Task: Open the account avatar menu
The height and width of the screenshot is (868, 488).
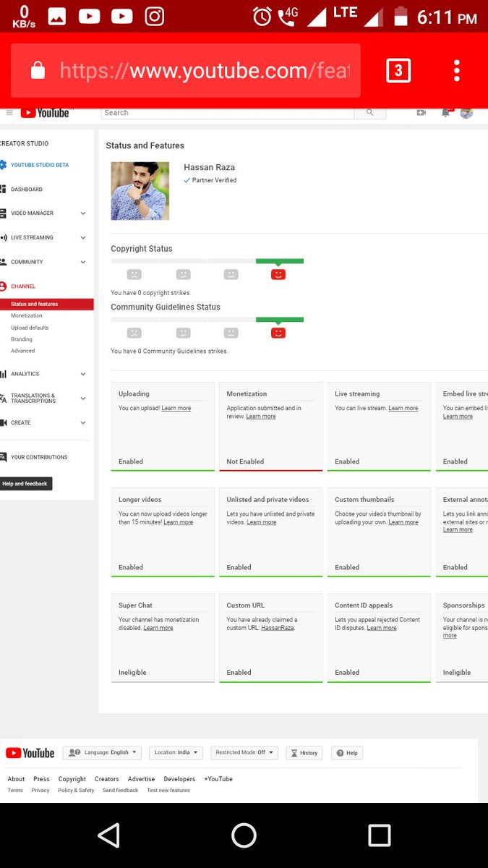Action: click(467, 113)
